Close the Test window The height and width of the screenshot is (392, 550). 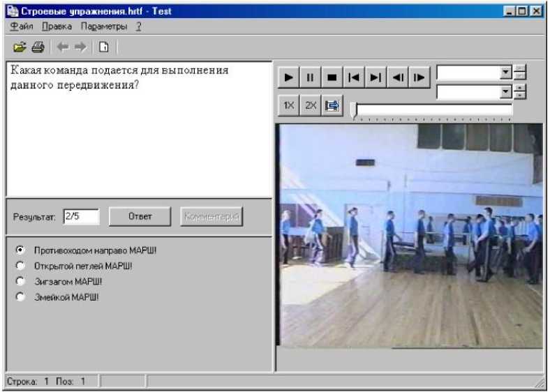pos(536,11)
